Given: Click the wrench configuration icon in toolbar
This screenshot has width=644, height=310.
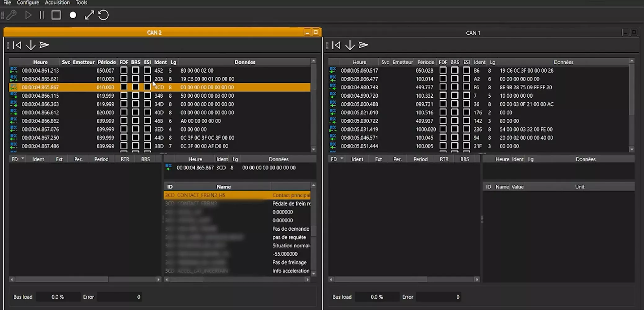Looking at the screenshot, I should click(12, 15).
